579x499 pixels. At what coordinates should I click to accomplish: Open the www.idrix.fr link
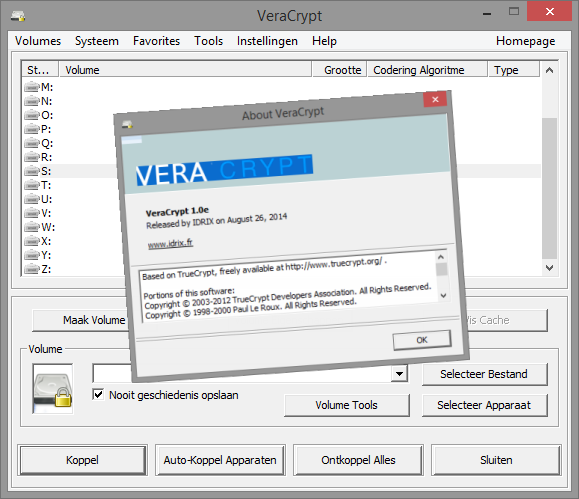(170, 243)
